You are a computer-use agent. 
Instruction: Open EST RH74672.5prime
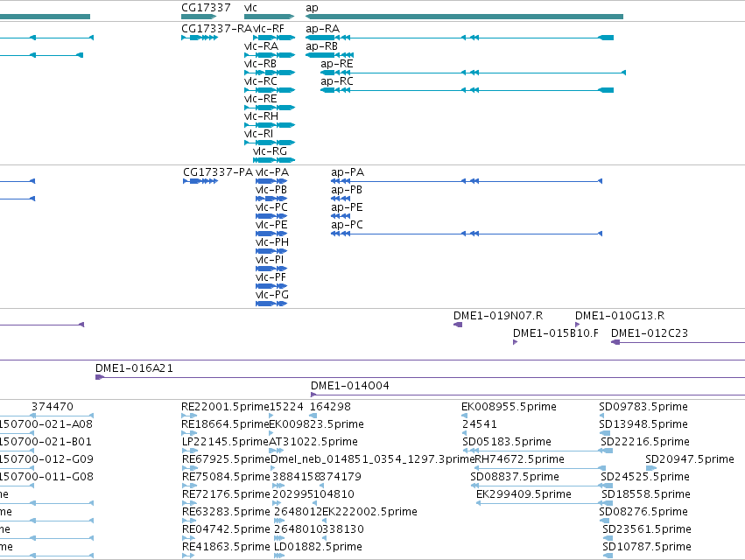[519, 459]
